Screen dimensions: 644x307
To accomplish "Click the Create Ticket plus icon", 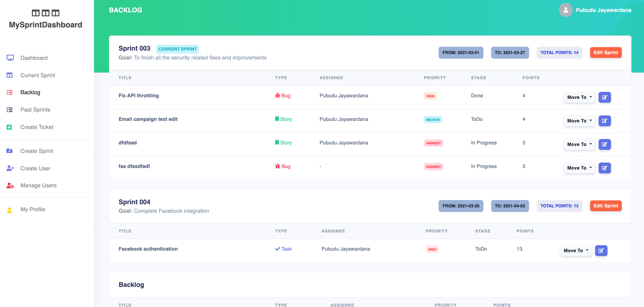I will tap(9, 127).
